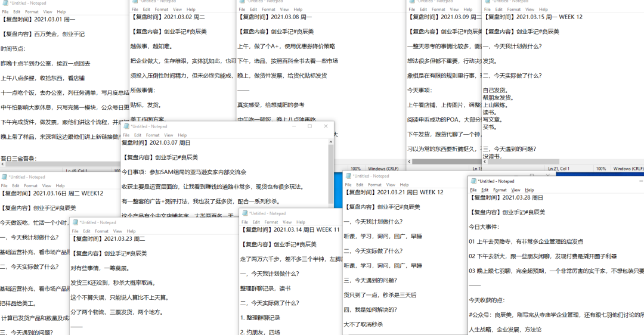Open View menu in 2021.03.14 window
The width and height of the screenshot is (644, 335).
tap(287, 222)
